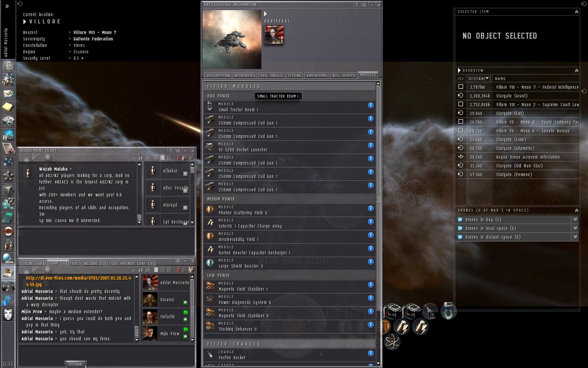Collapse the Selected Item panel

(577, 11)
